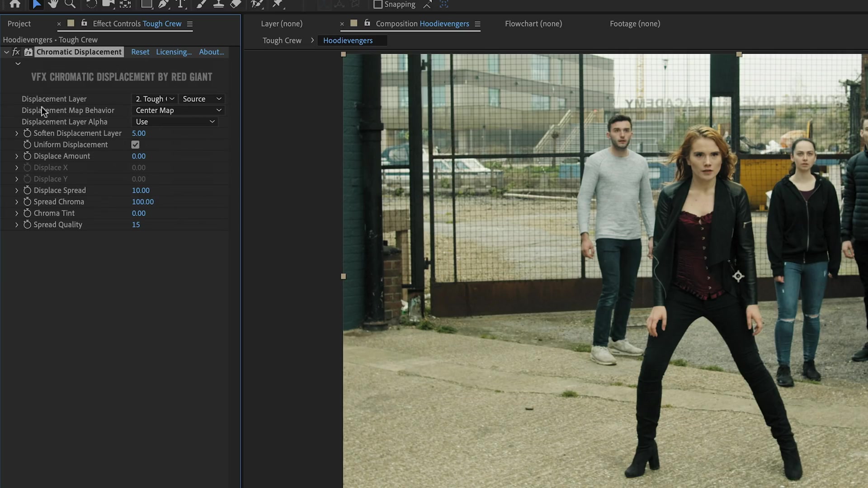Open the Tough Crew breadcrumb tab

click(x=282, y=41)
